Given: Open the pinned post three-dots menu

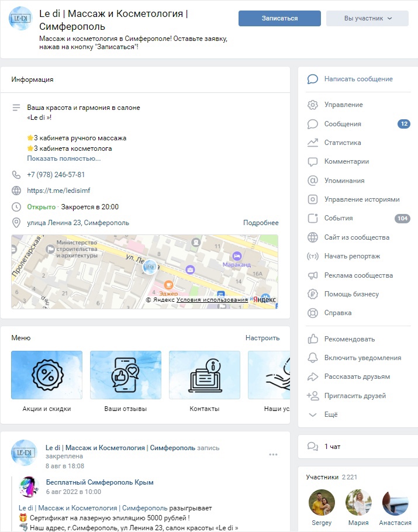Looking at the screenshot, I should click(x=273, y=454).
